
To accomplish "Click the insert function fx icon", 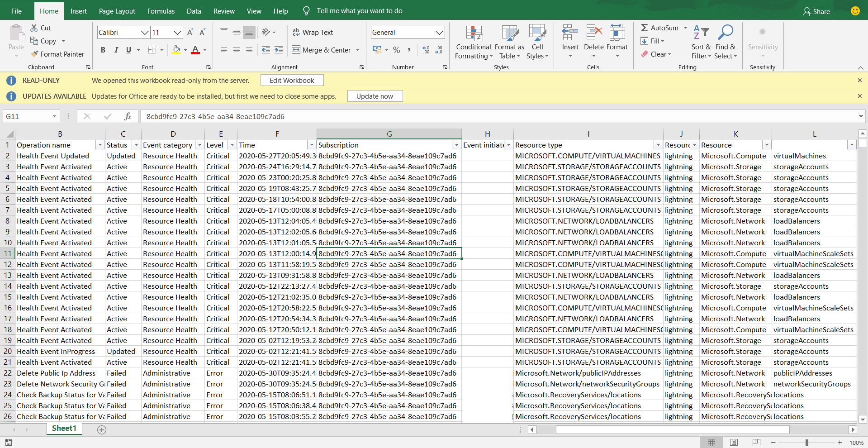I will click(128, 116).
